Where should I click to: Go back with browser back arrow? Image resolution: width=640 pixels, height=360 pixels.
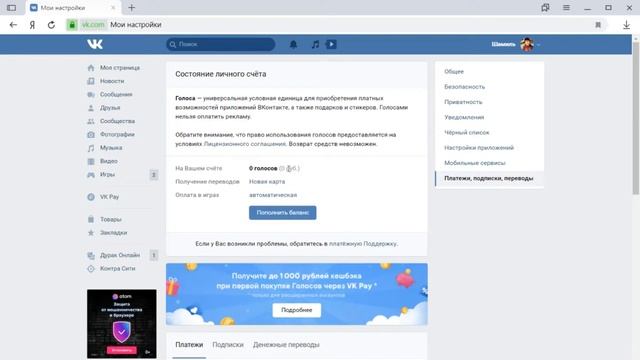tap(13, 25)
